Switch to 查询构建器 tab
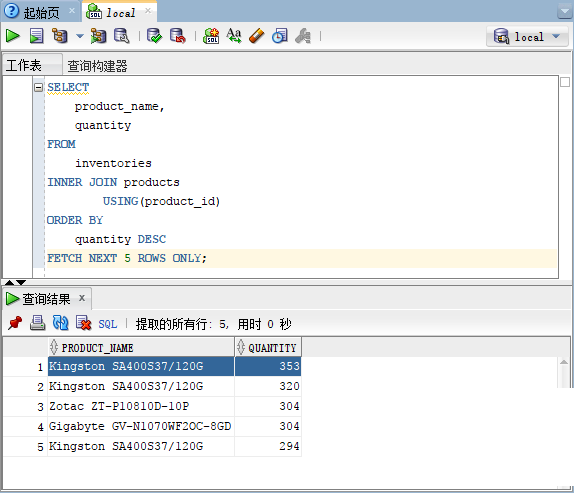Image resolution: width=574 pixels, height=493 pixels. (x=97, y=66)
